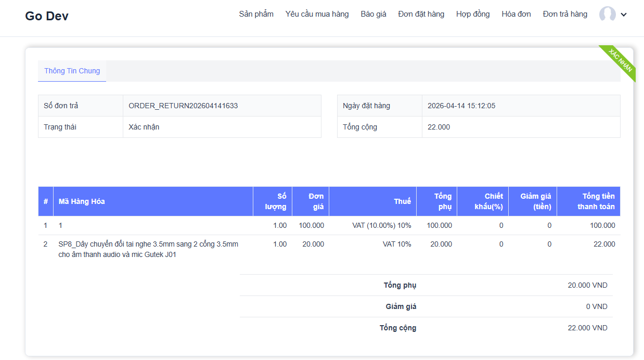This screenshot has height=360, width=644.
Task: Open the Hợp đồng page
Action: 473,14
